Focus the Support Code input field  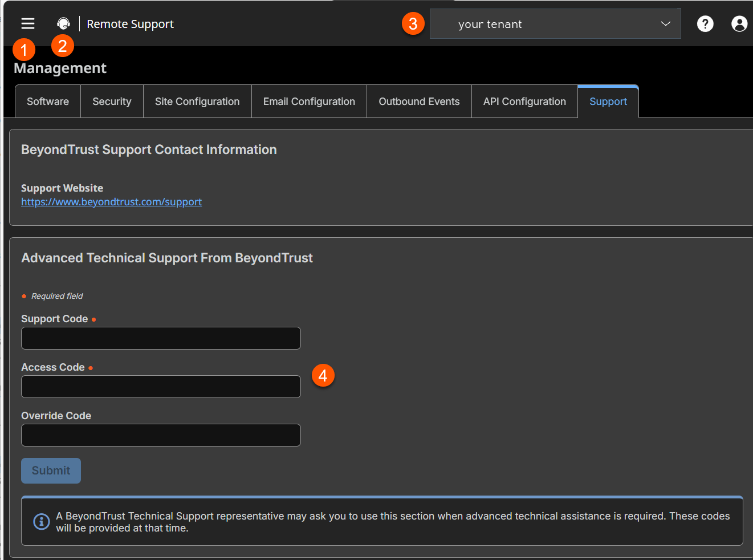tap(161, 338)
